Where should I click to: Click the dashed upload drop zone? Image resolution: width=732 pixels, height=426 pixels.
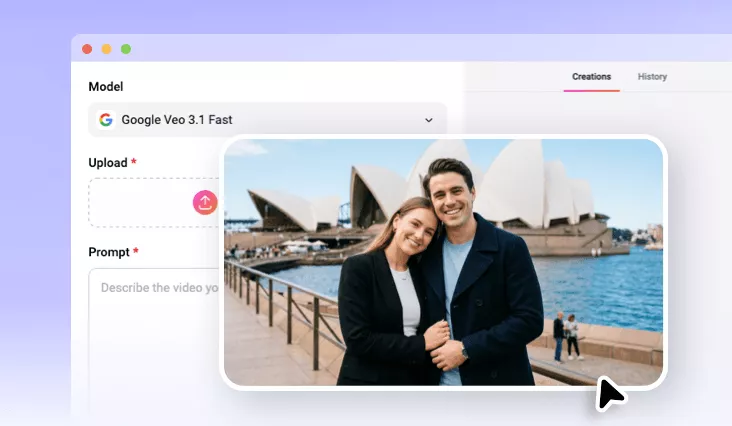154,203
